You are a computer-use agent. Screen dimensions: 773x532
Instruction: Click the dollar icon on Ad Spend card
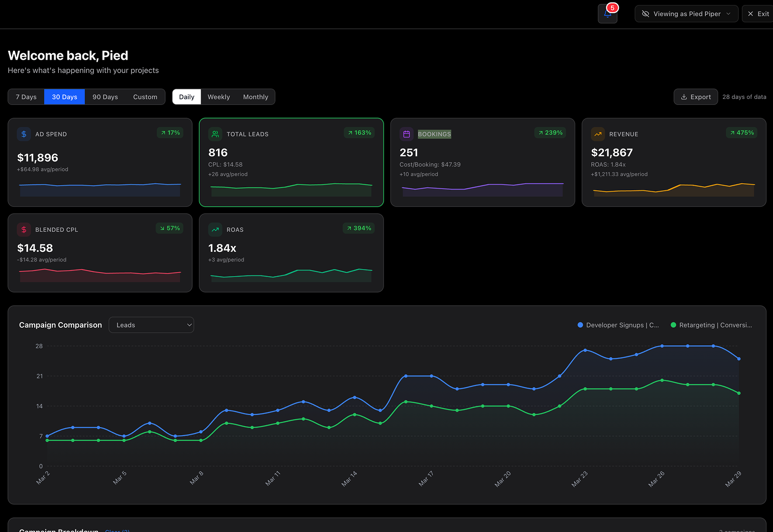click(x=24, y=134)
